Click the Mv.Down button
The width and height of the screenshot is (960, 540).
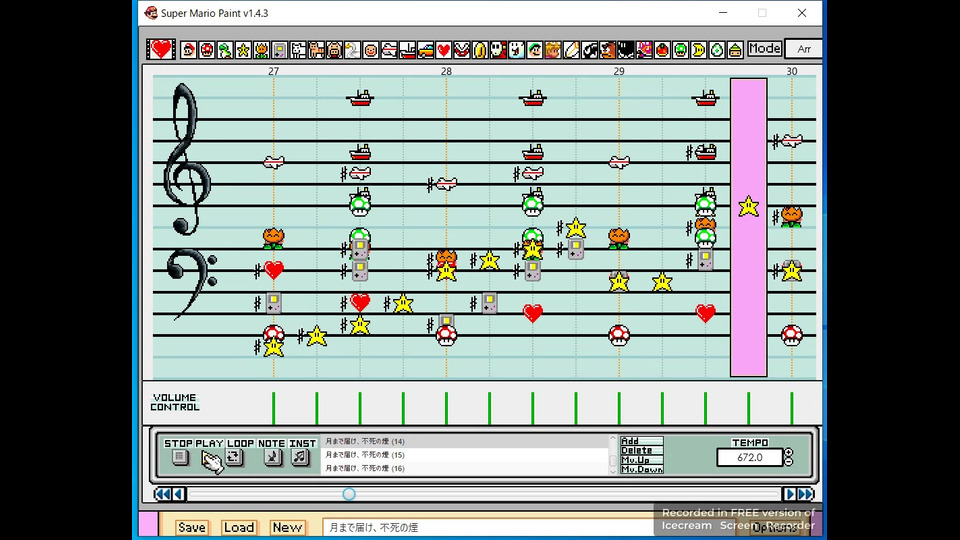click(642, 469)
